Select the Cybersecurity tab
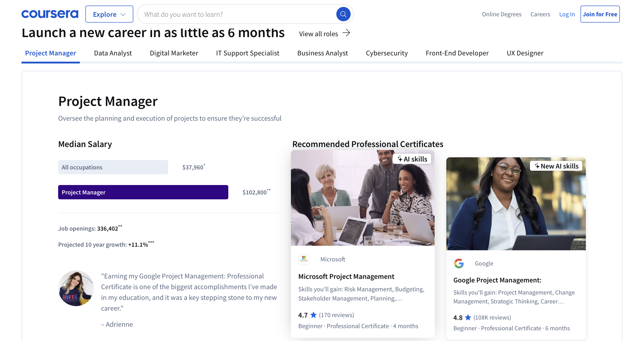The width and height of the screenshot is (644, 341). pyautogui.click(x=386, y=53)
